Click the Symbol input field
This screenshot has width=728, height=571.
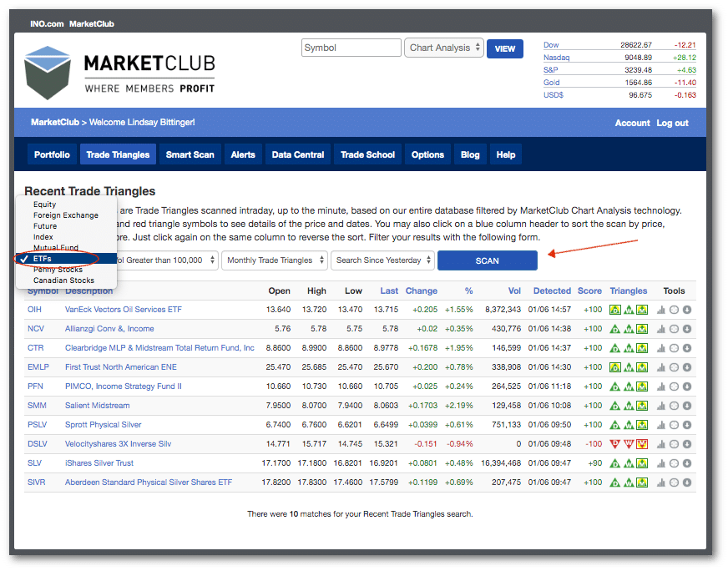click(351, 48)
